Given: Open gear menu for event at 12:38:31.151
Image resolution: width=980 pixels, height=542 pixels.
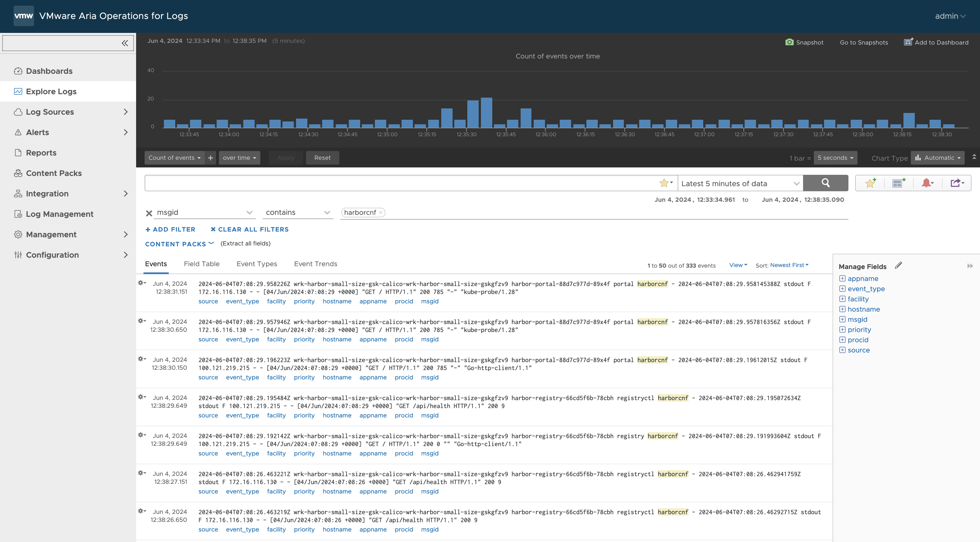Looking at the screenshot, I should point(142,283).
